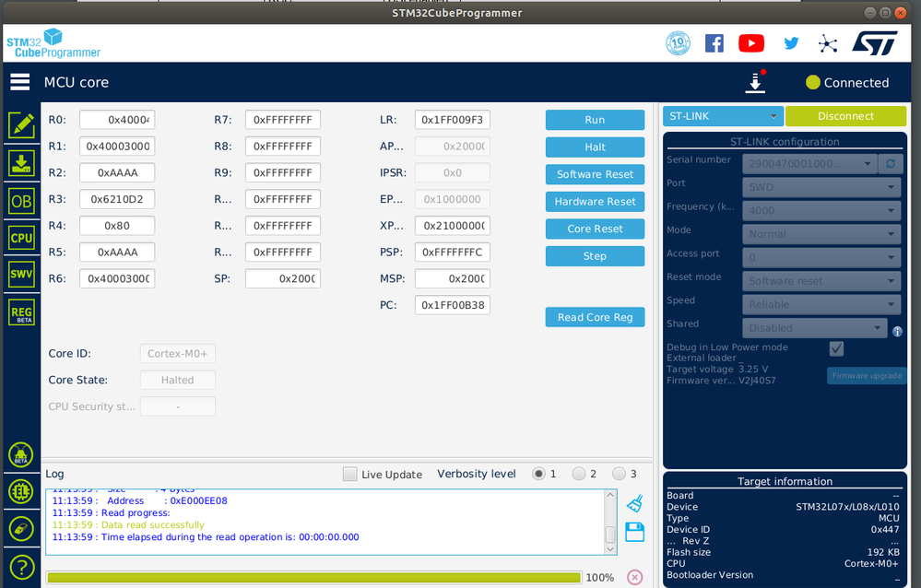Screen dimensions: 921x588
Task: Open ST Twitter page icon
Action: pos(791,43)
